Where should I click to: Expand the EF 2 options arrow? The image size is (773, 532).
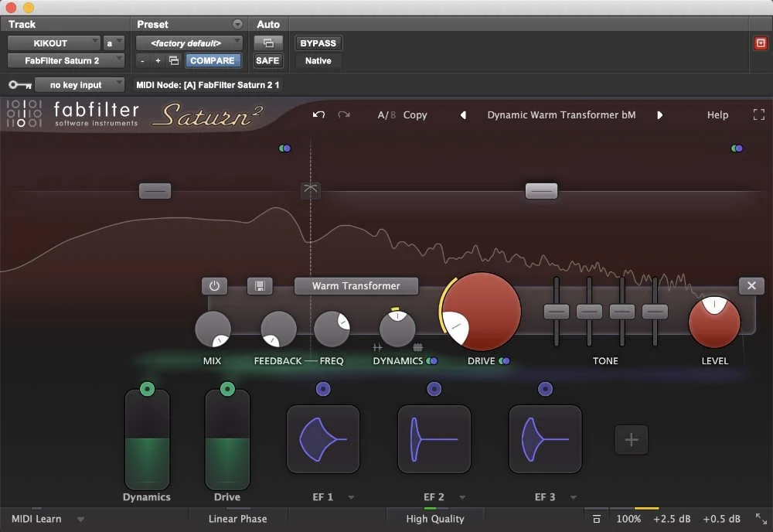coord(462,497)
